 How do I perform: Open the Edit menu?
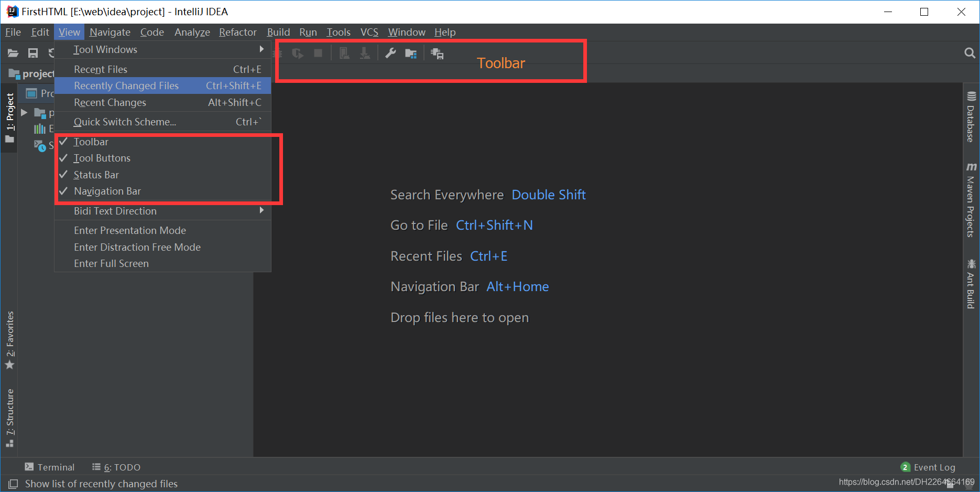[x=40, y=32]
